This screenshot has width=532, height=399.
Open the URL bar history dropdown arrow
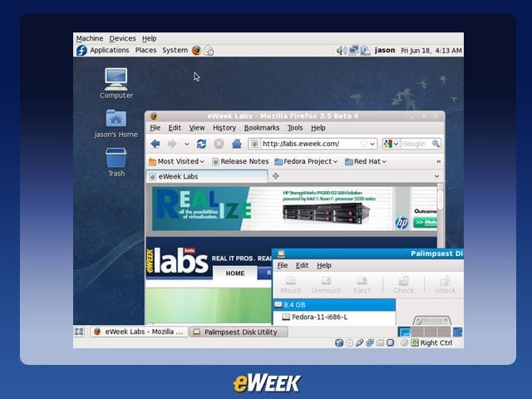[372, 144]
